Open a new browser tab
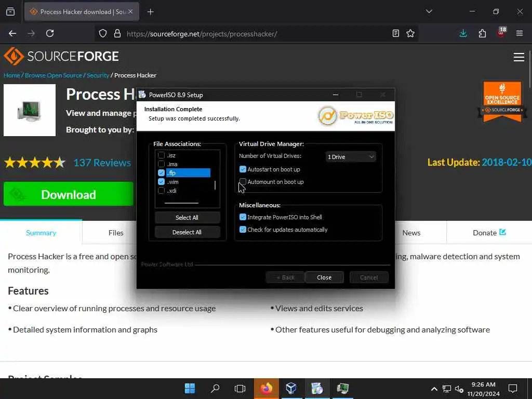532x399 pixels. point(151,12)
